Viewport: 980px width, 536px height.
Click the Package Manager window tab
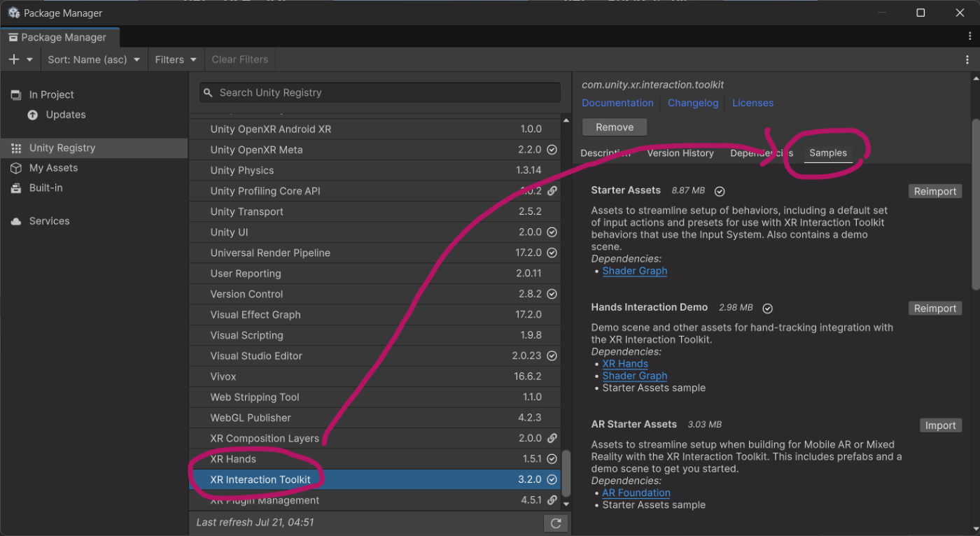pos(60,37)
